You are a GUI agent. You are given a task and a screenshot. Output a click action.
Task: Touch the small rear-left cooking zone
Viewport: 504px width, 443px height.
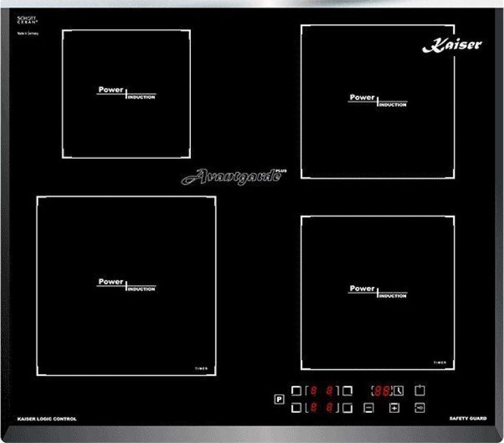coord(126,94)
